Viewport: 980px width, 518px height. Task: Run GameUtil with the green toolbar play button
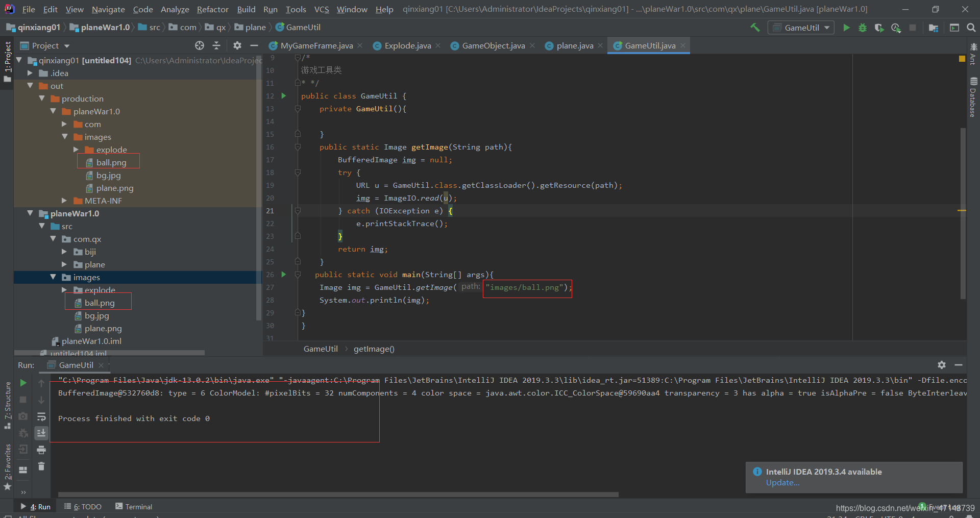coord(846,28)
